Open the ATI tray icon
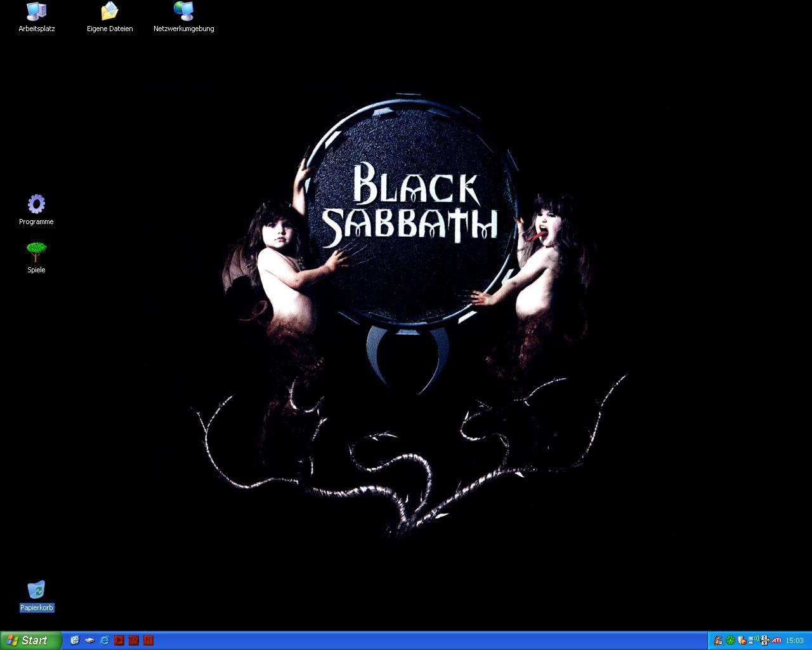The height and width of the screenshot is (650, 812). (x=776, y=640)
